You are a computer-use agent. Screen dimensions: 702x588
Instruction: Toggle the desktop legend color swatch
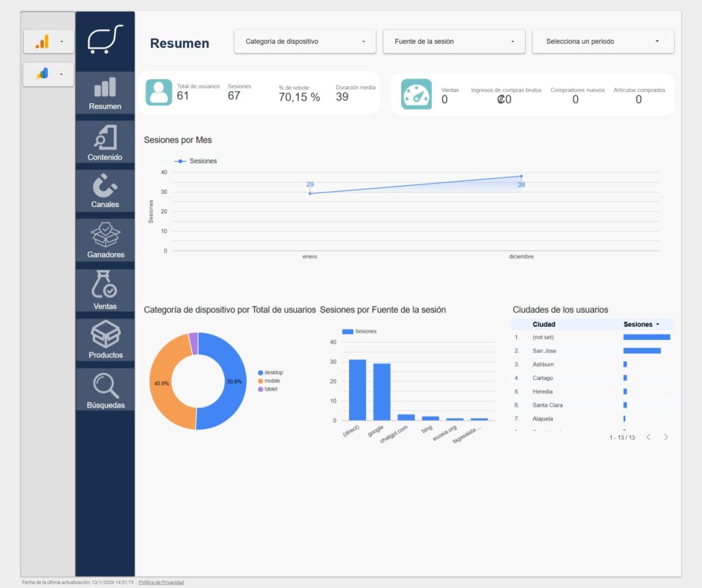(261, 372)
